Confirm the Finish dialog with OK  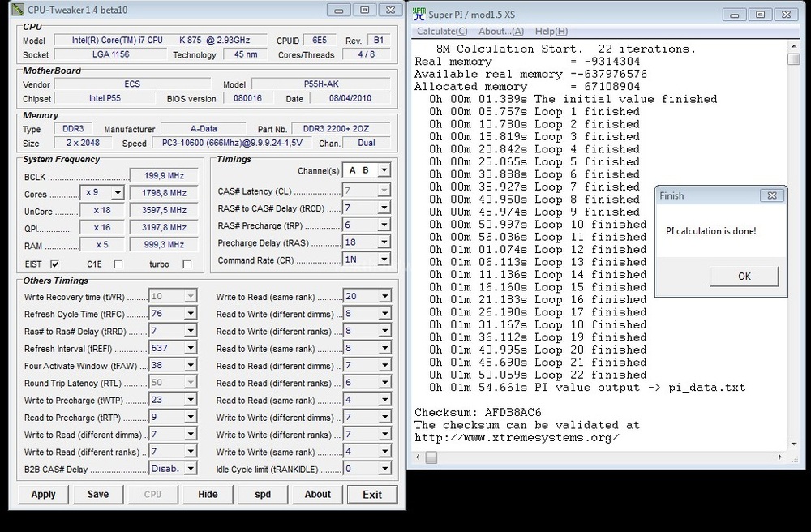744,277
